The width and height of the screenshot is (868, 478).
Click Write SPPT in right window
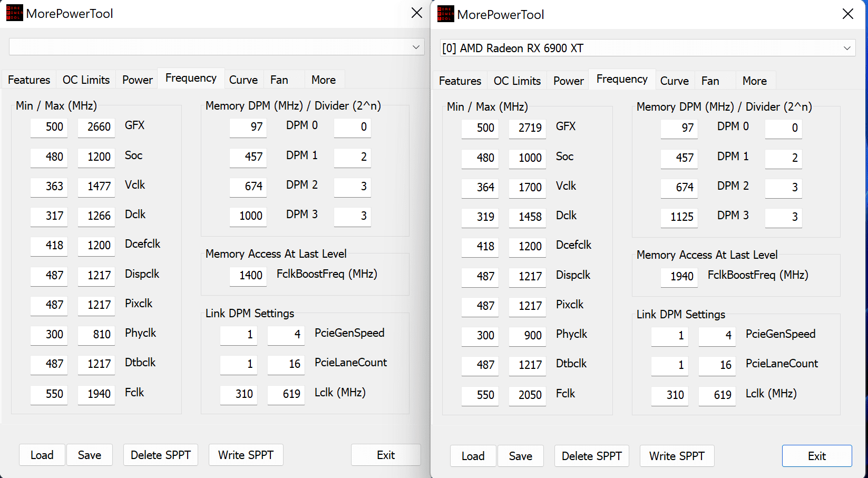pos(677,456)
